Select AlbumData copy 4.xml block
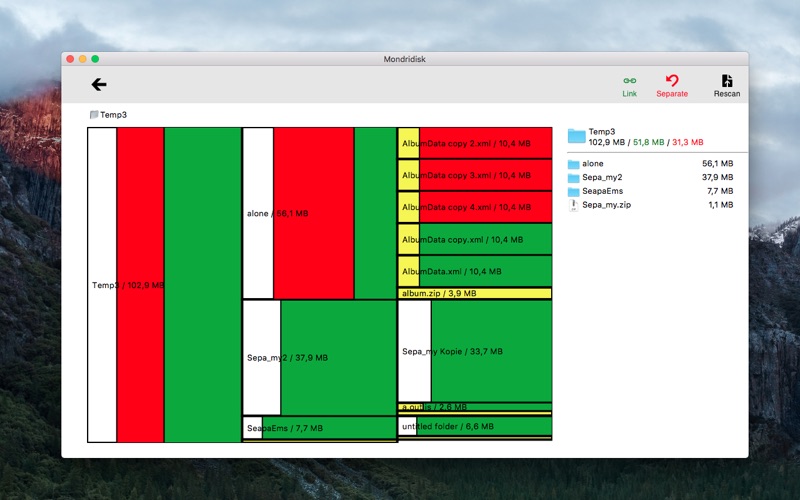800x500 pixels. point(474,207)
